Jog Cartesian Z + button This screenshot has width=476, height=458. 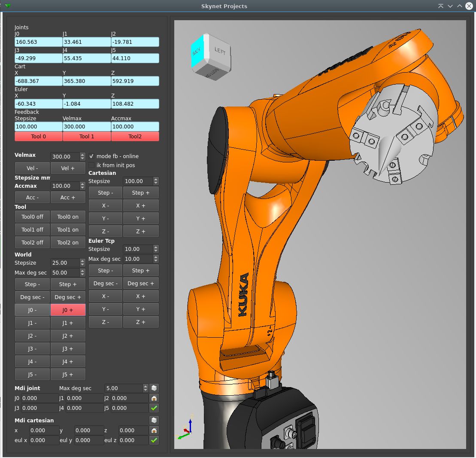tap(140, 231)
